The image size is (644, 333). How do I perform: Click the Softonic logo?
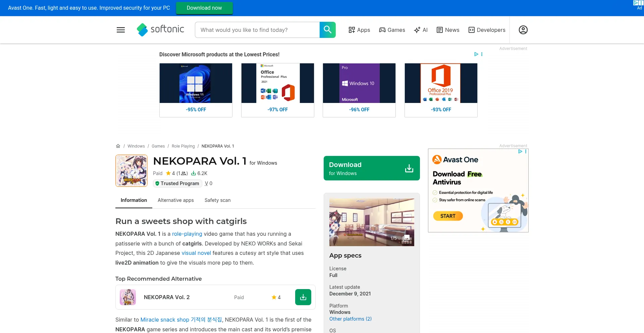[x=160, y=30]
